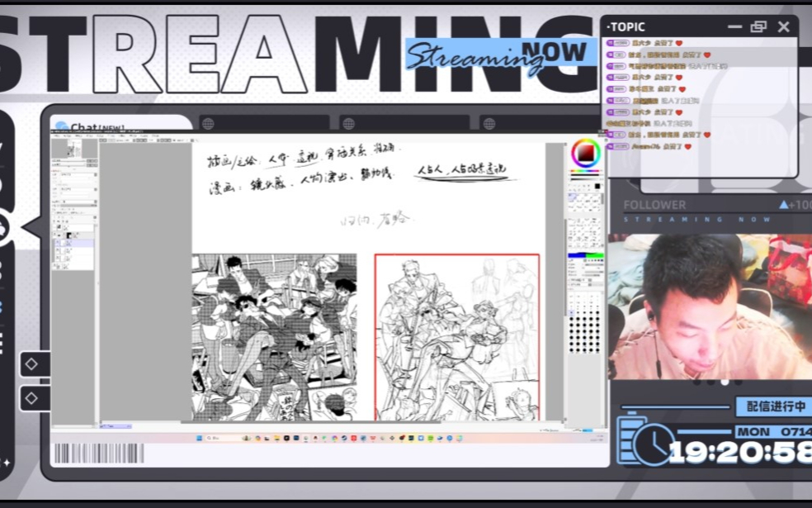Click the document tab at the canvas bottom left

click(115, 426)
